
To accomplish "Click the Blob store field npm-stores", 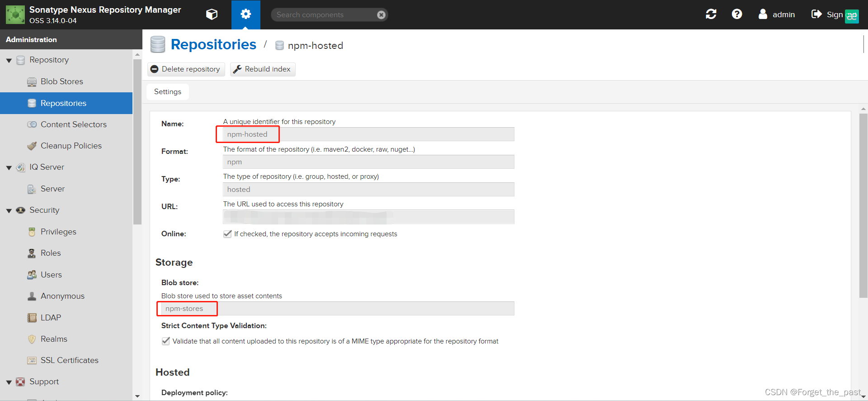I will click(338, 309).
